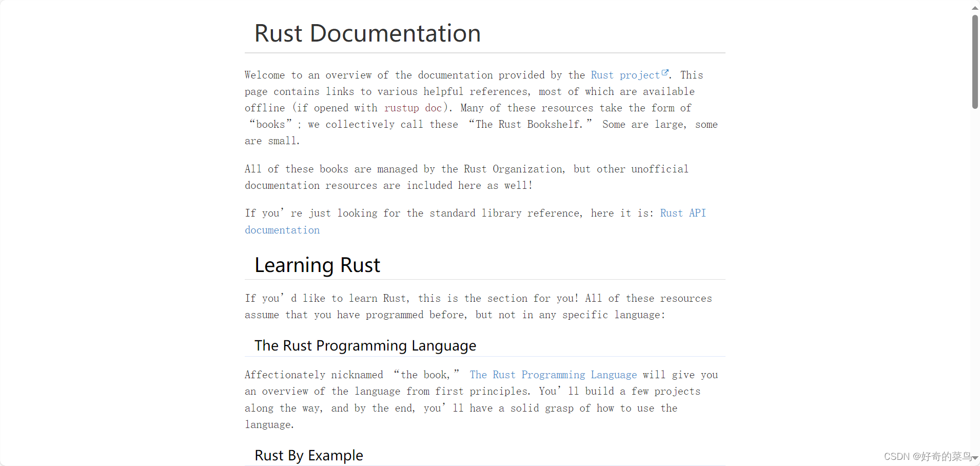This screenshot has height=466, width=980.
Task: Select the Rust Documentation page title
Action: pyautogui.click(x=367, y=33)
